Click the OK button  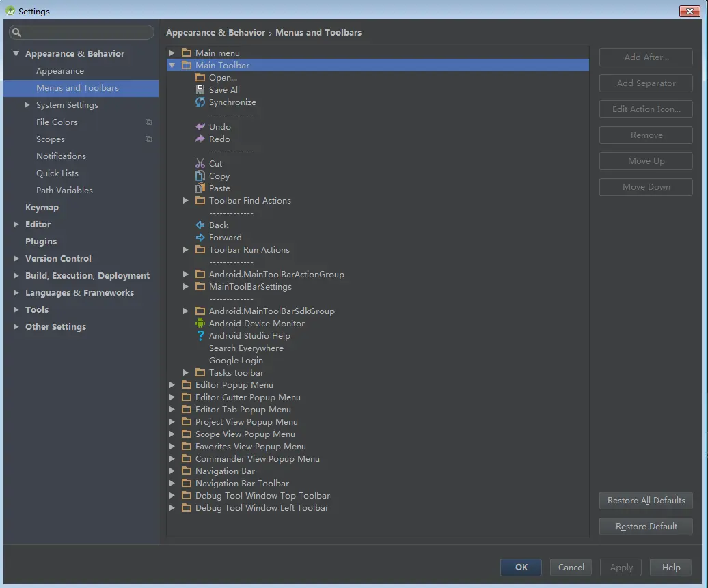tap(521, 568)
